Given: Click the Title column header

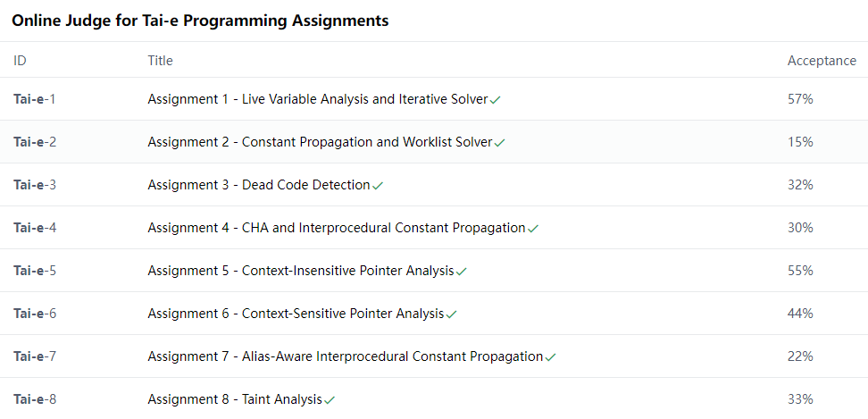Looking at the screenshot, I should [x=161, y=61].
